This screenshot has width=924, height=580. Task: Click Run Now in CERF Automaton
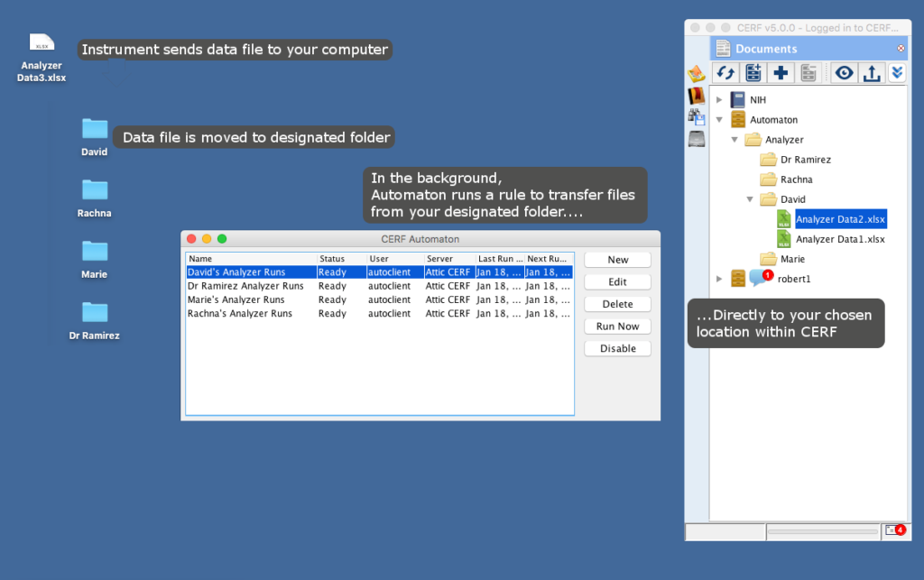pyautogui.click(x=617, y=327)
